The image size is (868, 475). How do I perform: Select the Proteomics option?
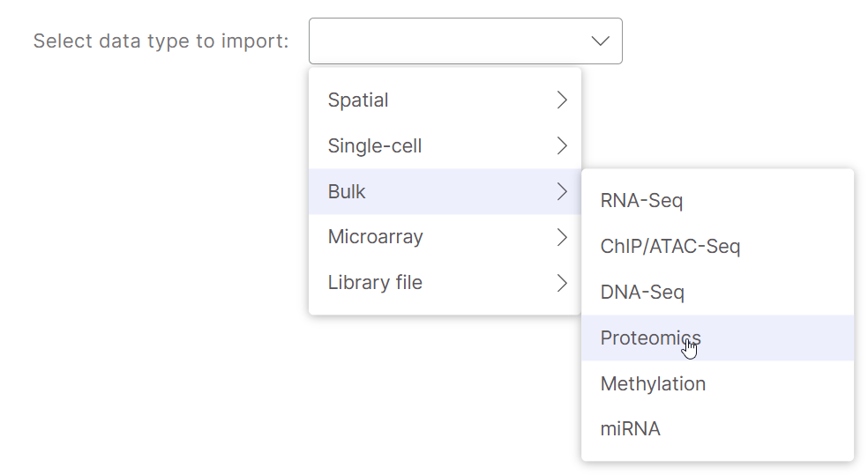tap(650, 338)
